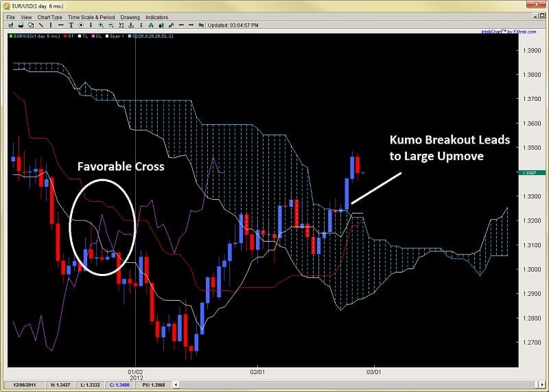Select the horizontal line drawing tool
Image resolution: width=549 pixels, height=392 pixels.
point(61,25)
